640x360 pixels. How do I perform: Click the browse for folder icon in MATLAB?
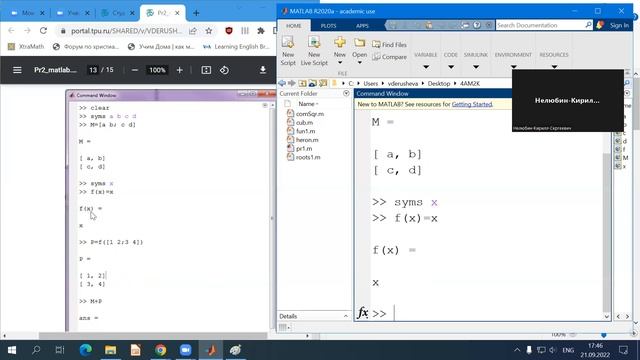312,83
